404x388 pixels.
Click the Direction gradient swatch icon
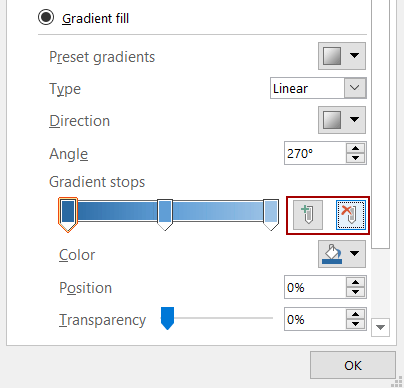(332, 120)
